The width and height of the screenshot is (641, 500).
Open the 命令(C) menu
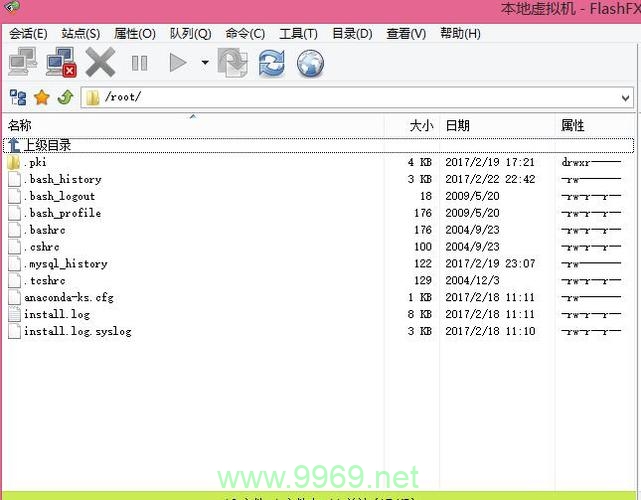[245, 34]
